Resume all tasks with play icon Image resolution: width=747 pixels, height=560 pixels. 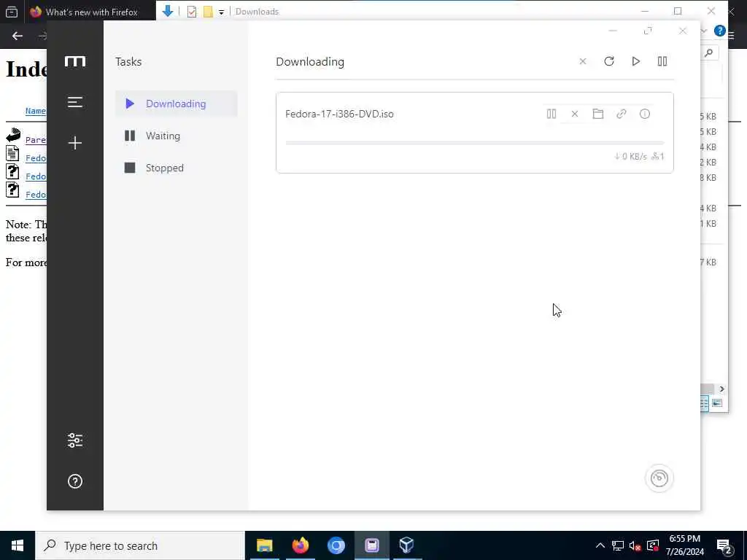(x=635, y=61)
